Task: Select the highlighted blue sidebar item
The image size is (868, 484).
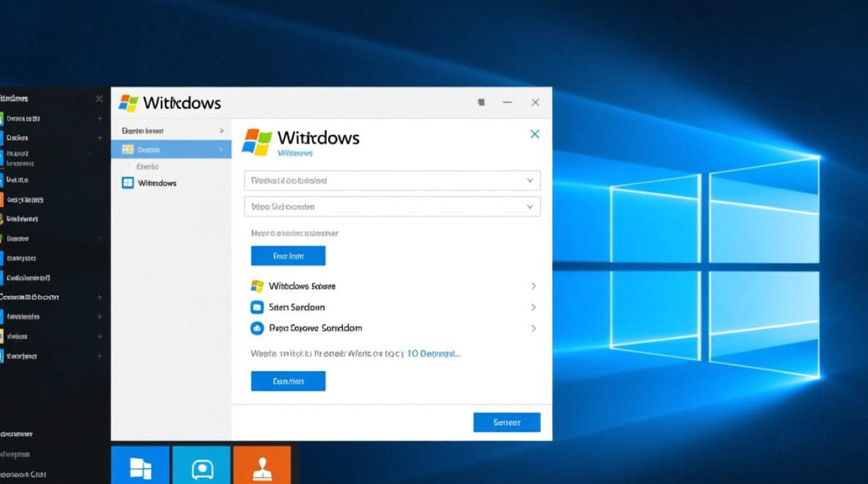Action: pos(171,150)
